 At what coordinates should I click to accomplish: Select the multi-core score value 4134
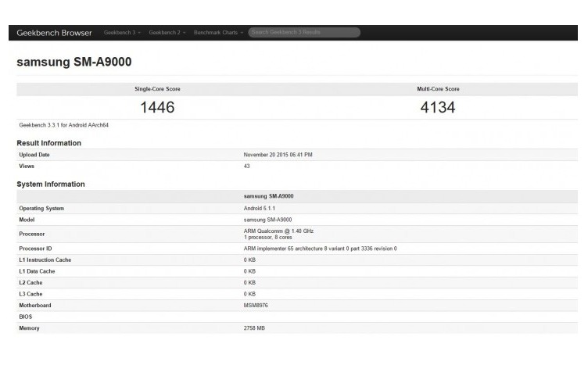438,107
